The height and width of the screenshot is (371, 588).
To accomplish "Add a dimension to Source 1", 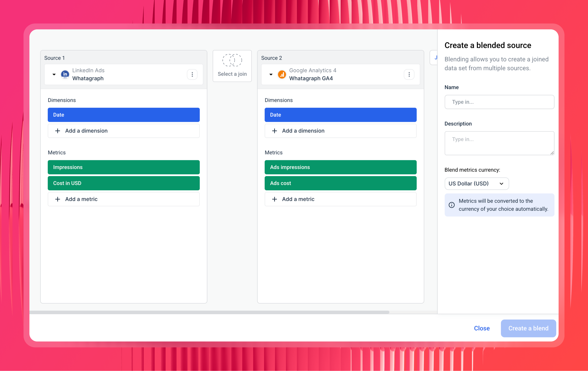I will click(x=123, y=131).
